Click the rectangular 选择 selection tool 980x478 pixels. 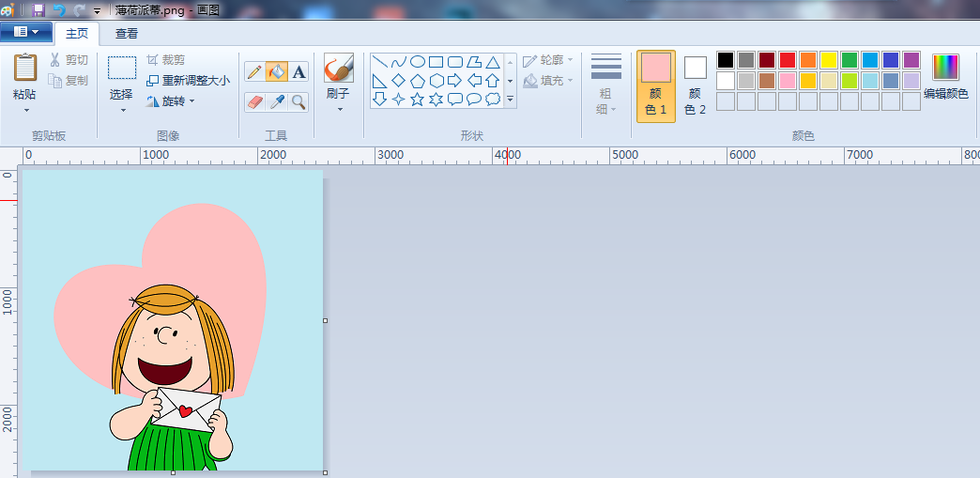[x=122, y=69]
